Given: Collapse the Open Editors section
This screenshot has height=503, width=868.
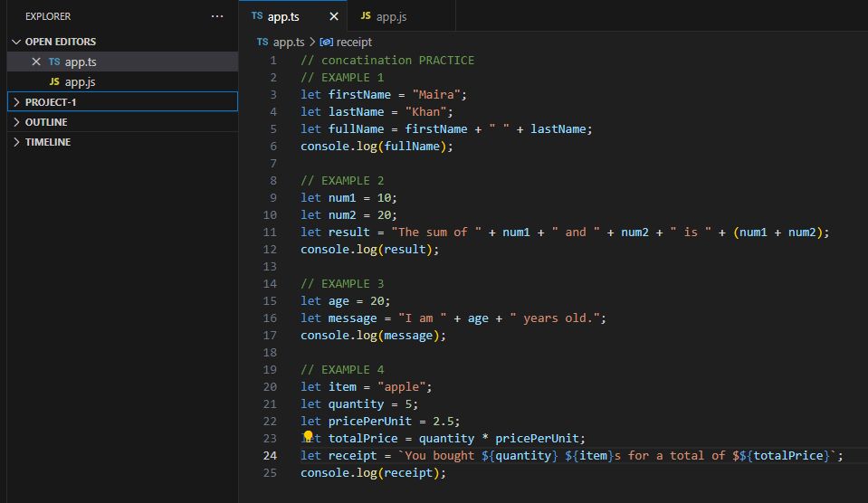Looking at the screenshot, I should click(x=16, y=42).
